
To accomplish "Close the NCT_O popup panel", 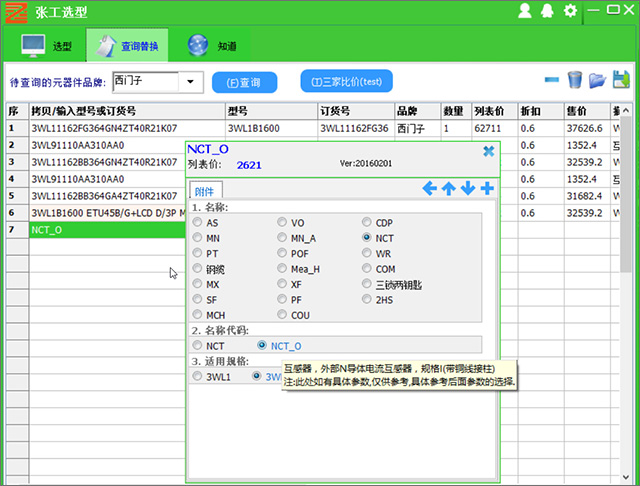I will coord(488,151).
